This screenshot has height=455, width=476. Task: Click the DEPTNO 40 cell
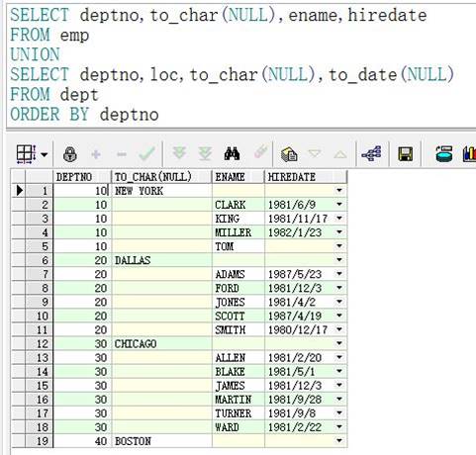(x=82, y=441)
